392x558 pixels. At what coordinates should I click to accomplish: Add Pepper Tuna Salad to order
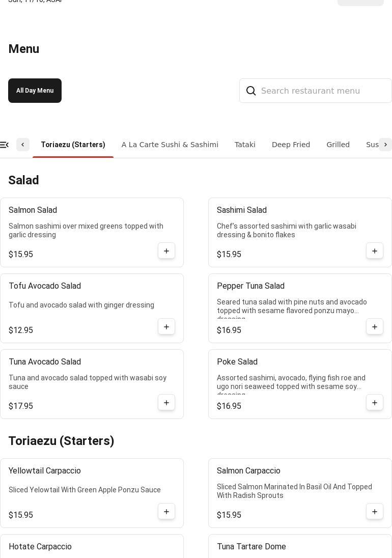(375, 327)
